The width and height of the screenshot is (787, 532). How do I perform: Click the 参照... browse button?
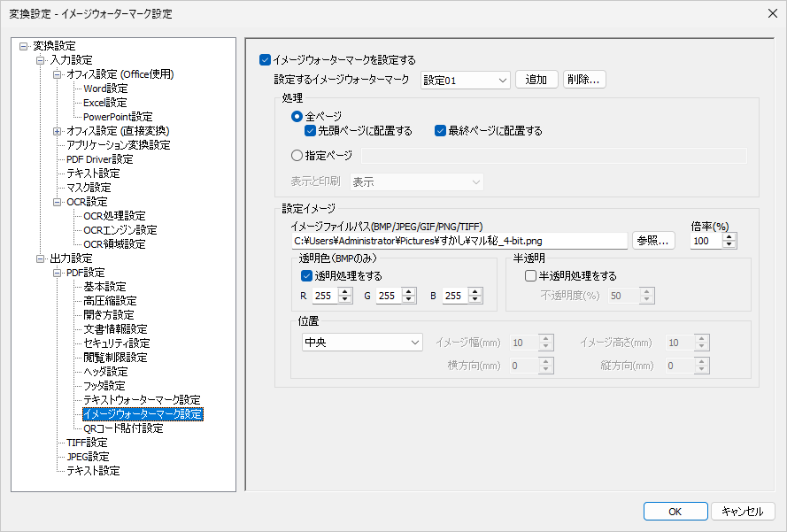pos(654,240)
